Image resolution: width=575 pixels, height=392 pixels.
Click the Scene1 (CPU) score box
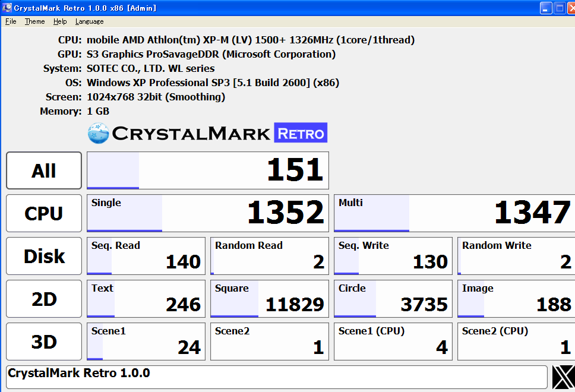393,342
